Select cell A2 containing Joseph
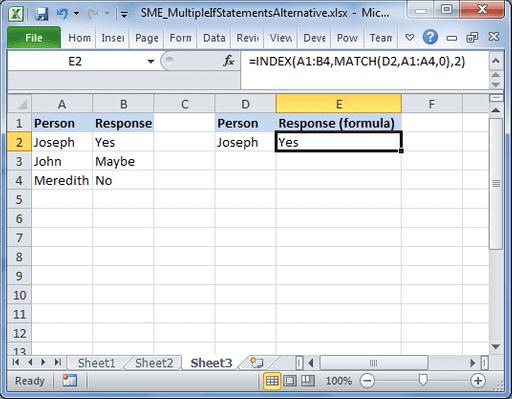Viewport: 512px width, 399px height. (x=62, y=142)
